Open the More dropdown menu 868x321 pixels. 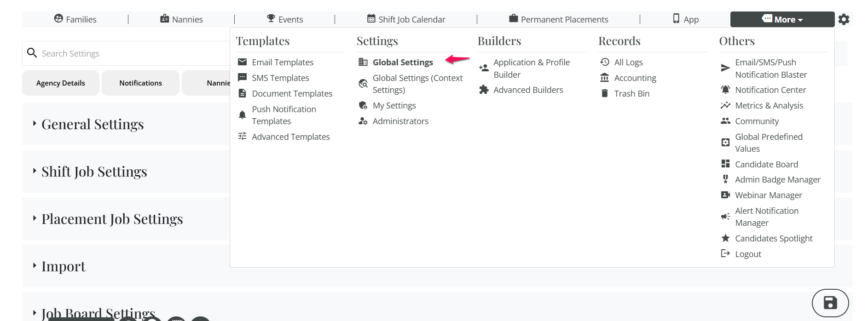tap(782, 19)
